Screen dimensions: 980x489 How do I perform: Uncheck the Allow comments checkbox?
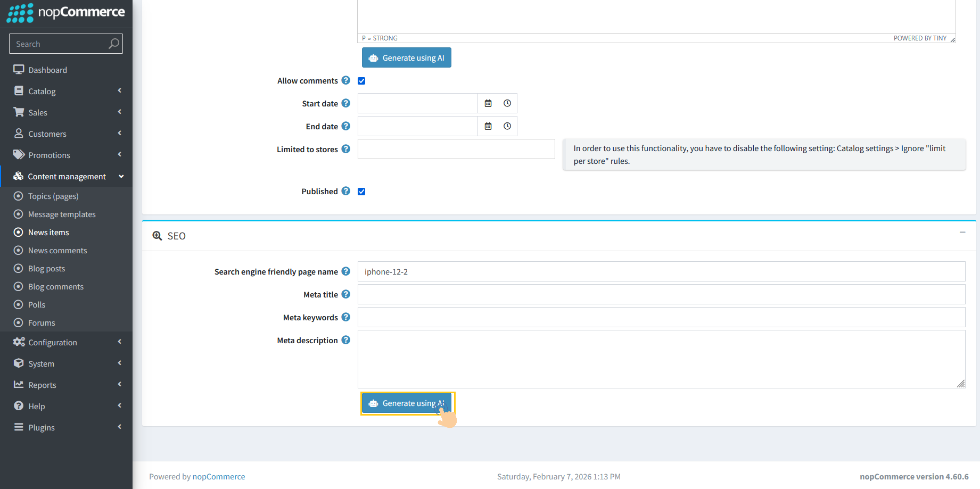click(x=361, y=80)
